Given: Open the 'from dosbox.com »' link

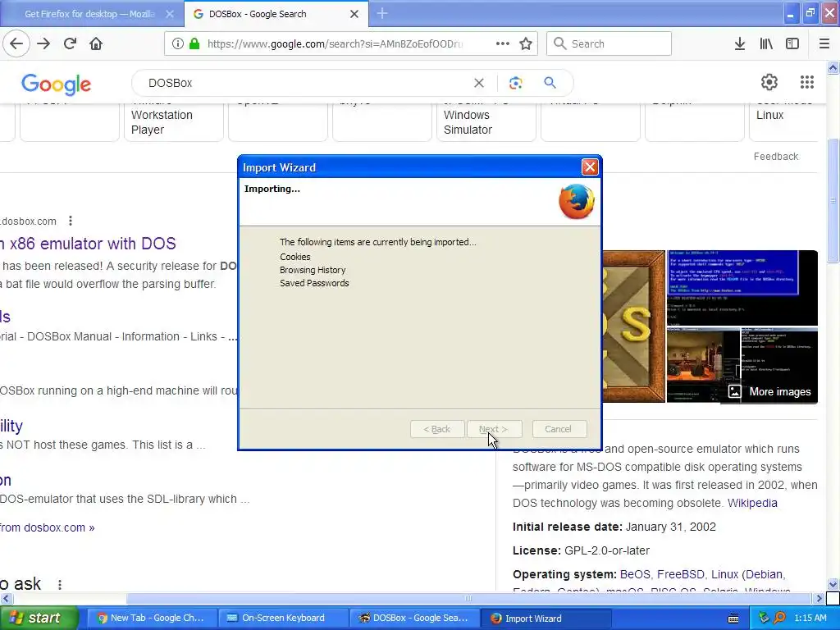Looking at the screenshot, I should (x=47, y=527).
